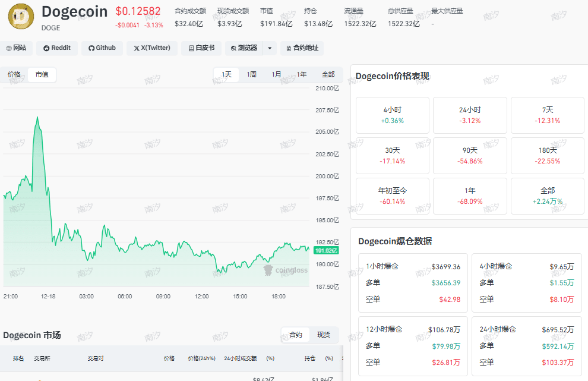
Task: Sort table by 持仓 column header
Action: [310, 358]
